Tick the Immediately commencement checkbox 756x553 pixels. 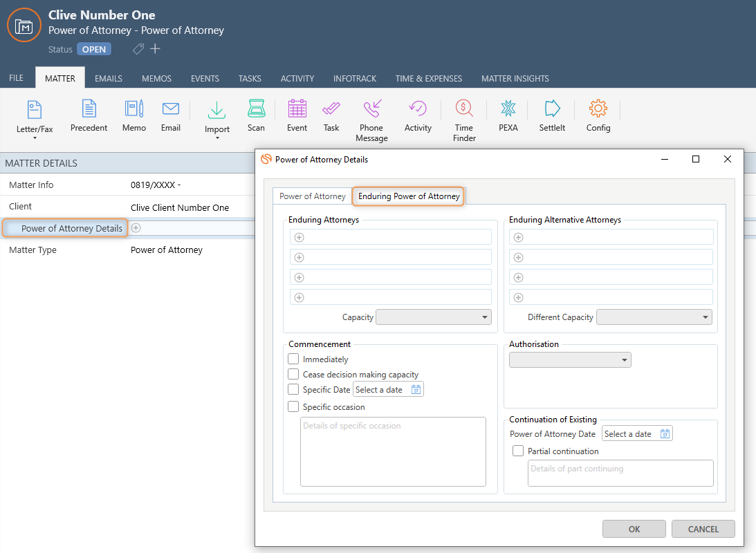(x=293, y=359)
